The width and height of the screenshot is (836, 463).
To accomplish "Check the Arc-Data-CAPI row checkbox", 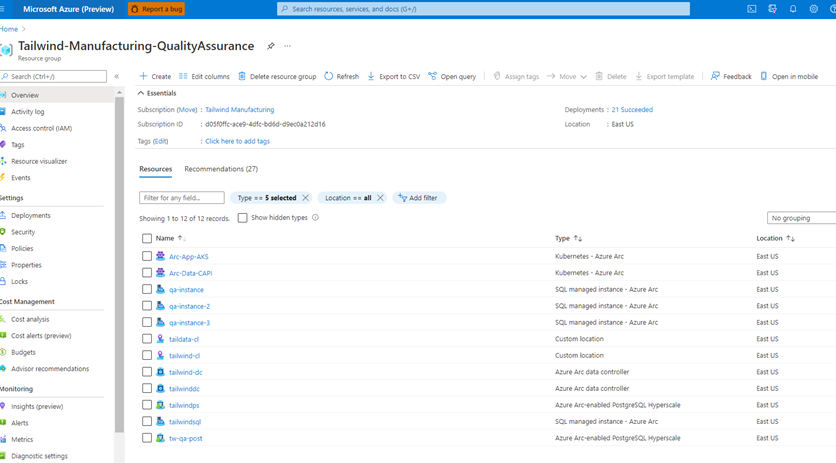I will (x=147, y=273).
